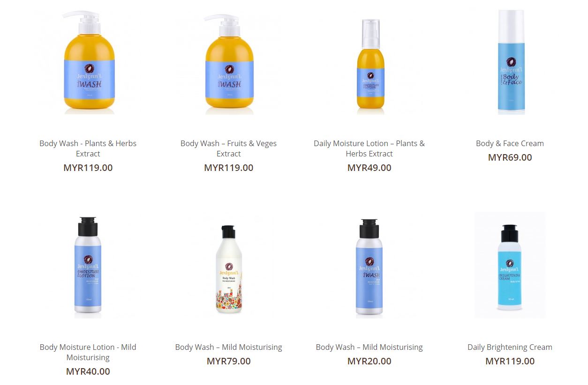Screen dimensions: 588x385
Task: Open the white floral Body Wash bottle image
Action: point(229,265)
